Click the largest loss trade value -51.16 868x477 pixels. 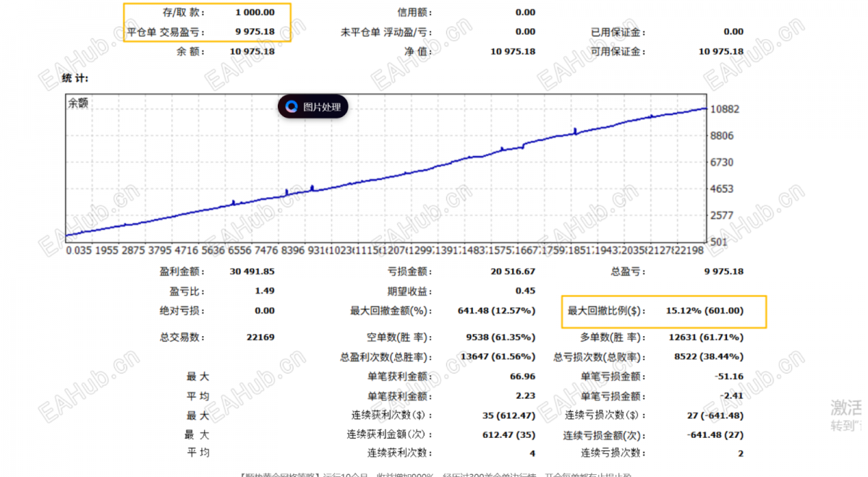pos(728,377)
